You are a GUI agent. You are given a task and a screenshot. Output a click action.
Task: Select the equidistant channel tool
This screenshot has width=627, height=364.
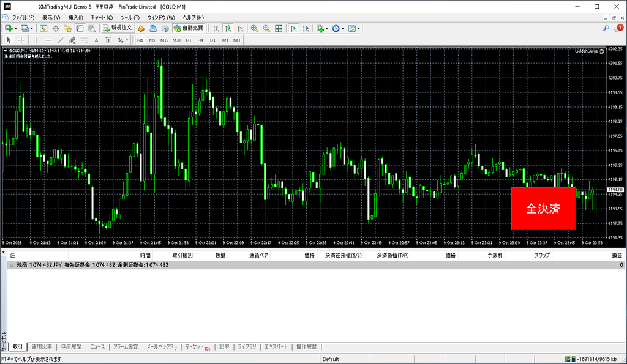(72, 40)
